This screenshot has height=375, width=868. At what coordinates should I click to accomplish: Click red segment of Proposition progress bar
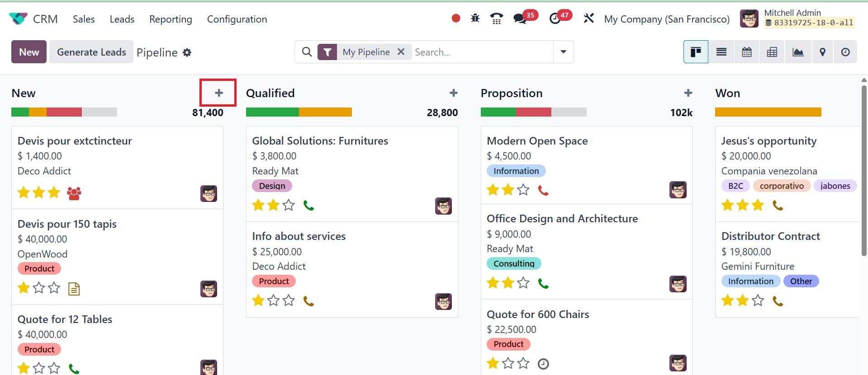[534, 112]
